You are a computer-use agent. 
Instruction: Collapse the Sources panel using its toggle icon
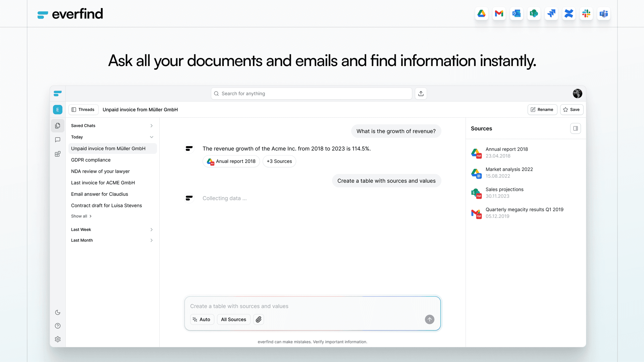click(576, 128)
